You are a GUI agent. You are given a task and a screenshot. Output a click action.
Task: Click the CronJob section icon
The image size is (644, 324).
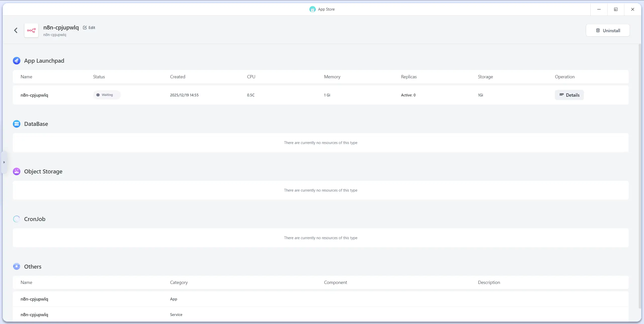point(17,219)
